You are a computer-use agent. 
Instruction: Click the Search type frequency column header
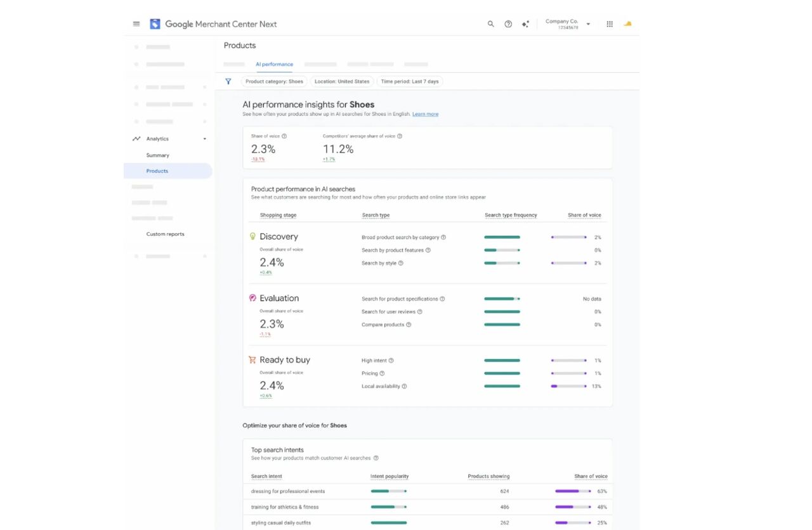coord(511,215)
